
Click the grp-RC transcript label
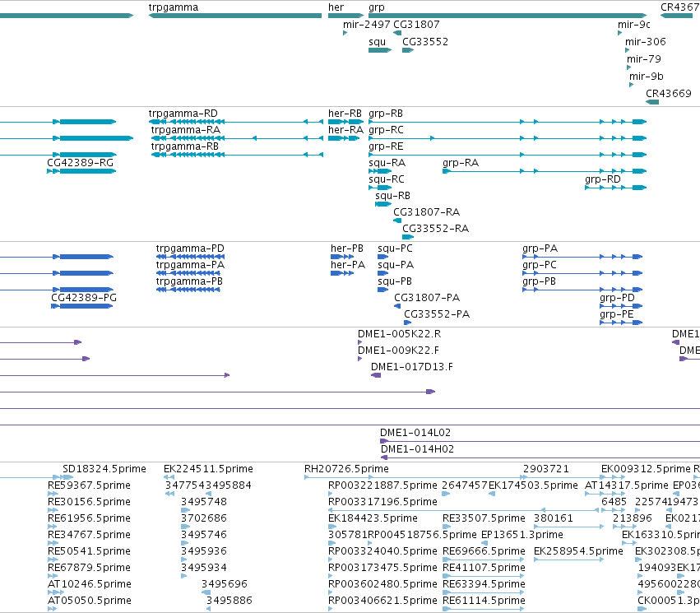[386, 130]
